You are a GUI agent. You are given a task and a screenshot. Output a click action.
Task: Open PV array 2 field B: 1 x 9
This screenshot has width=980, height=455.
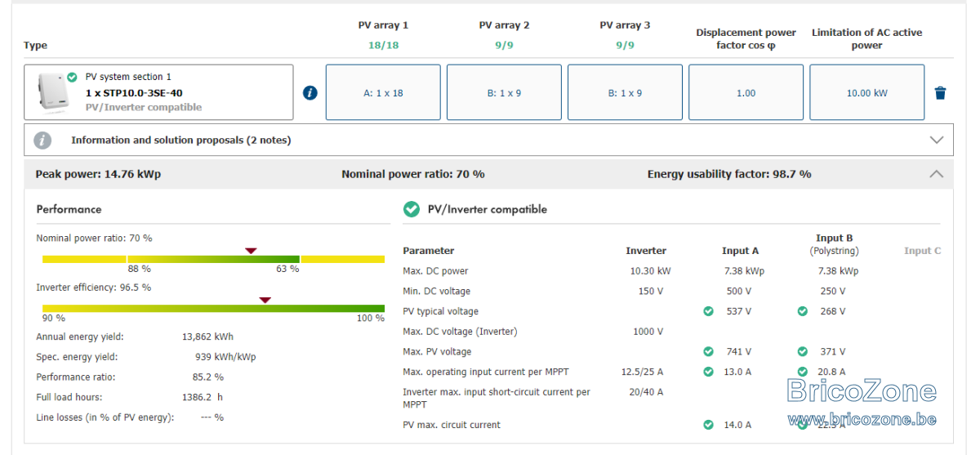coord(504,93)
